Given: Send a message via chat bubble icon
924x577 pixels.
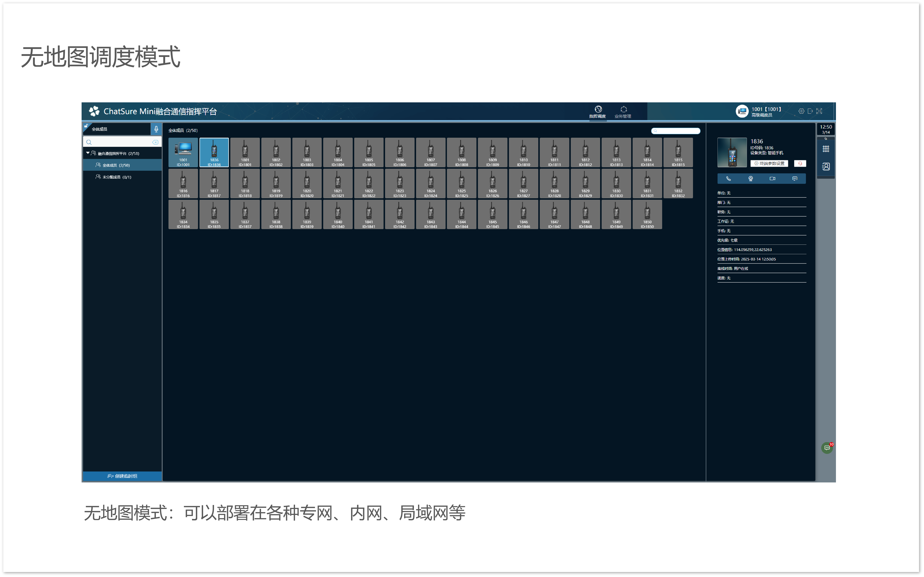Looking at the screenshot, I should coord(795,179).
